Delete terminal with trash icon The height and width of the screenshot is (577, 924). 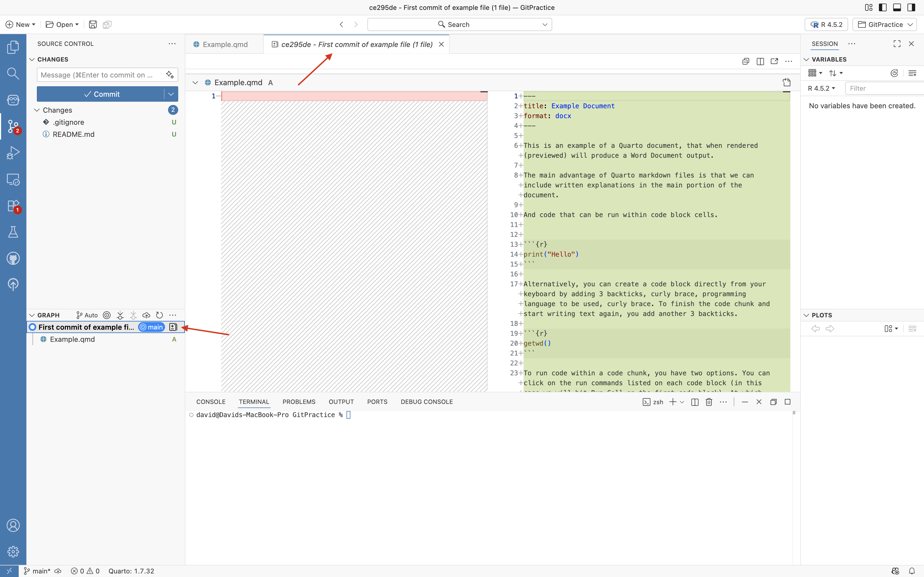point(709,402)
